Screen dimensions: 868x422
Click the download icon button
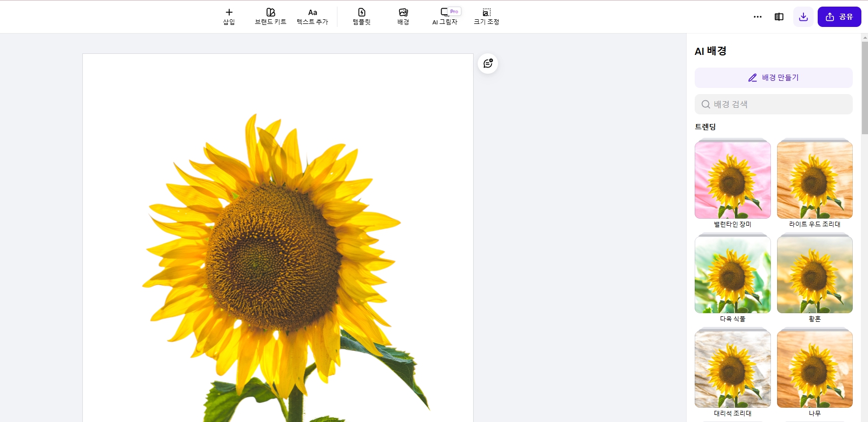pos(803,17)
